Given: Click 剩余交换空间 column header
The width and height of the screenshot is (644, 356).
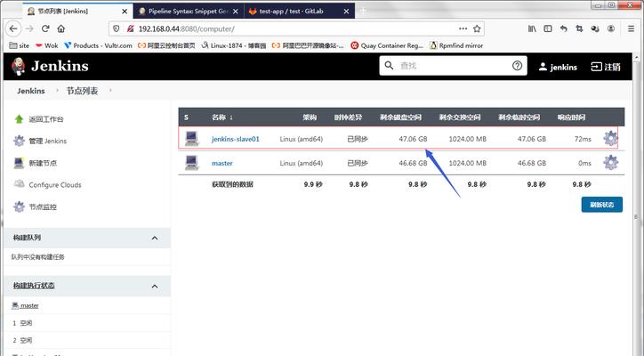Looking at the screenshot, I should tap(460, 117).
